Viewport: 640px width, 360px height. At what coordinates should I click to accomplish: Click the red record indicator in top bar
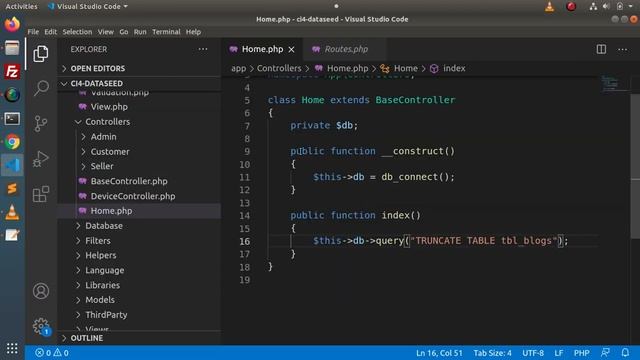coord(571,7)
